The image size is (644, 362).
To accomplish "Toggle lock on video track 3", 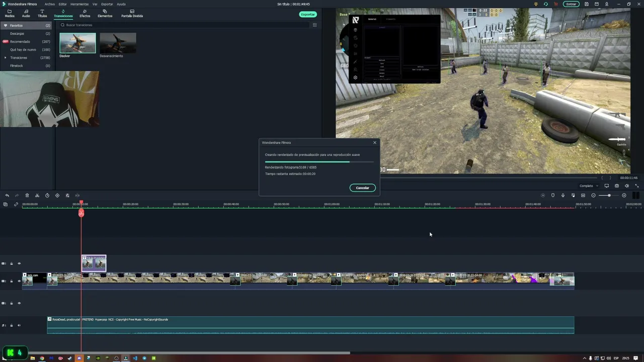I will (12, 263).
